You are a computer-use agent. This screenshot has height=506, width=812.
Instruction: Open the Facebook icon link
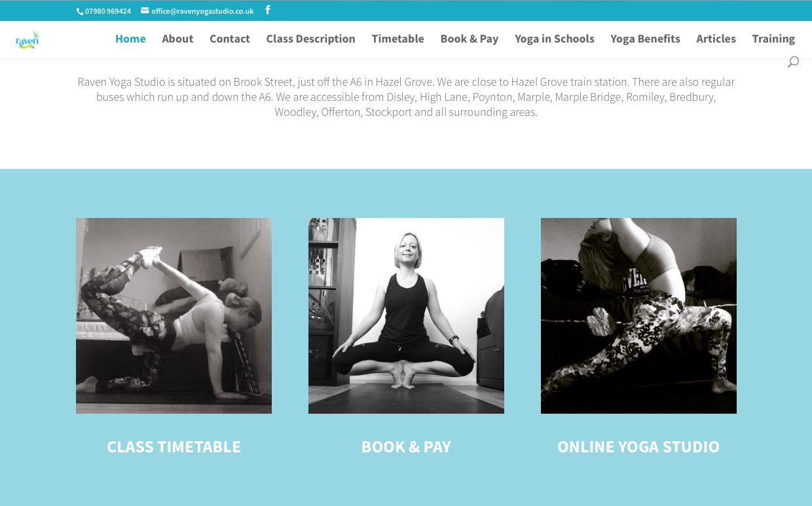click(x=268, y=10)
